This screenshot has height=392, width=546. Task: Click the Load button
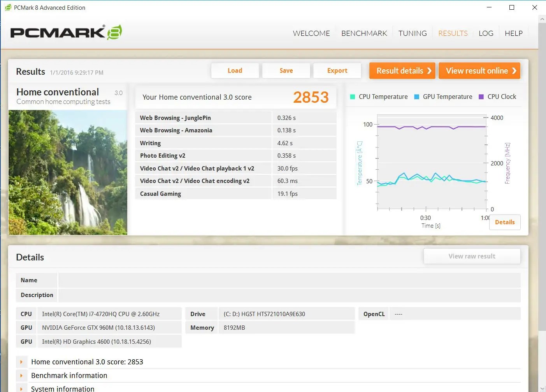point(235,70)
